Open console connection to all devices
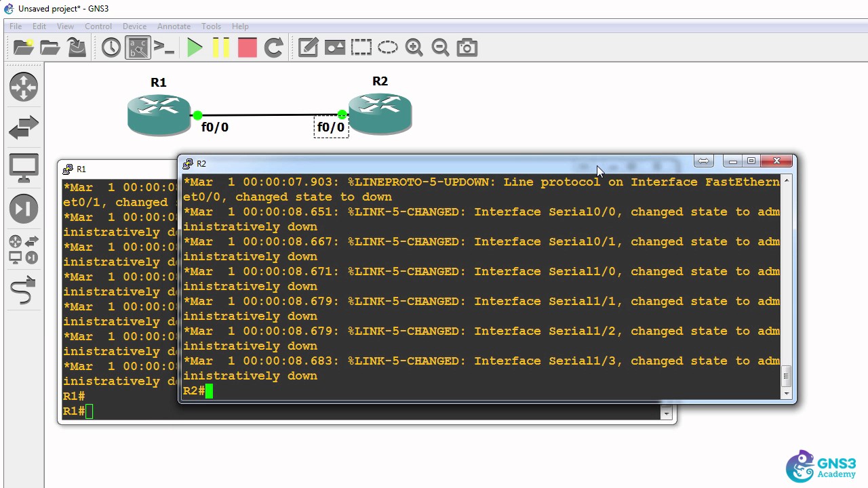The width and height of the screenshot is (868, 488). click(x=164, y=47)
